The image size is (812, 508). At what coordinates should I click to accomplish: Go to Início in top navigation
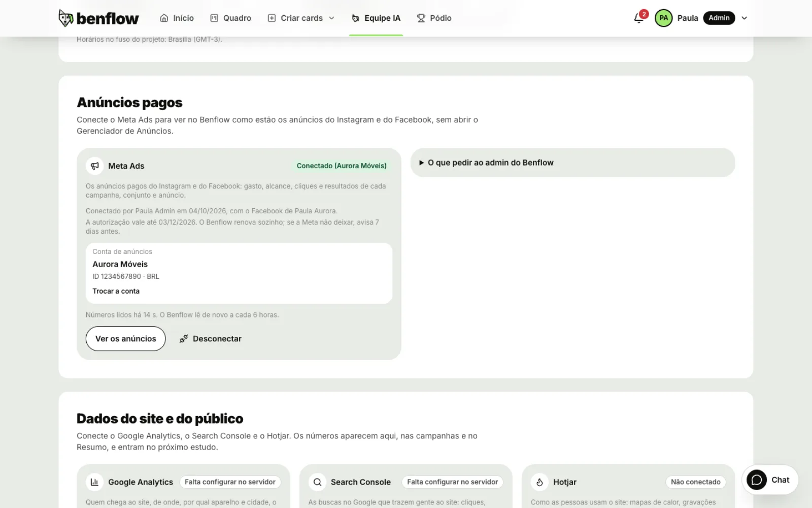point(177,18)
